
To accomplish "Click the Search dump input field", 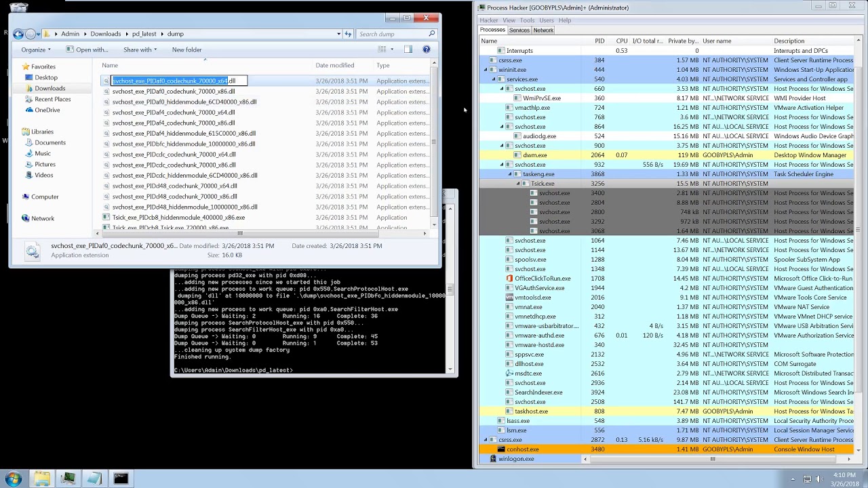I will pos(392,34).
